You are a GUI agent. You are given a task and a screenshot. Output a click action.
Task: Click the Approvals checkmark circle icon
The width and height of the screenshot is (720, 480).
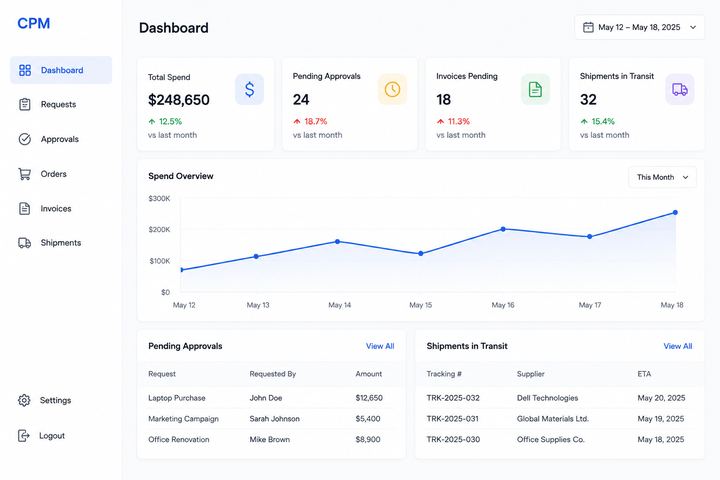(25, 139)
